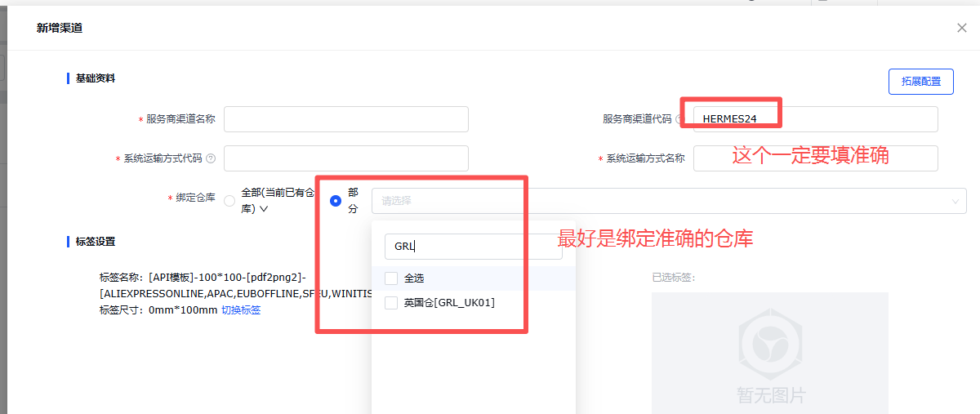Click help icon beside 服务商渠道代码
Viewport: 980px width, 414px height.
pos(679,119)
